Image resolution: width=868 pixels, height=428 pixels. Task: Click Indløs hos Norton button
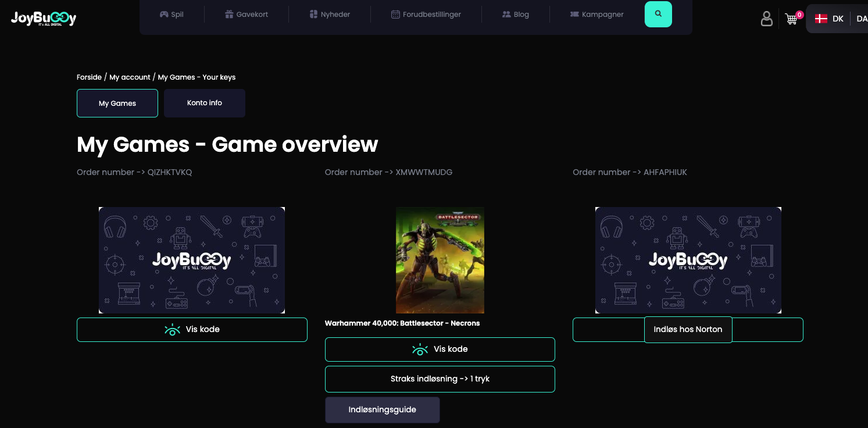click(x=688, y=330)
